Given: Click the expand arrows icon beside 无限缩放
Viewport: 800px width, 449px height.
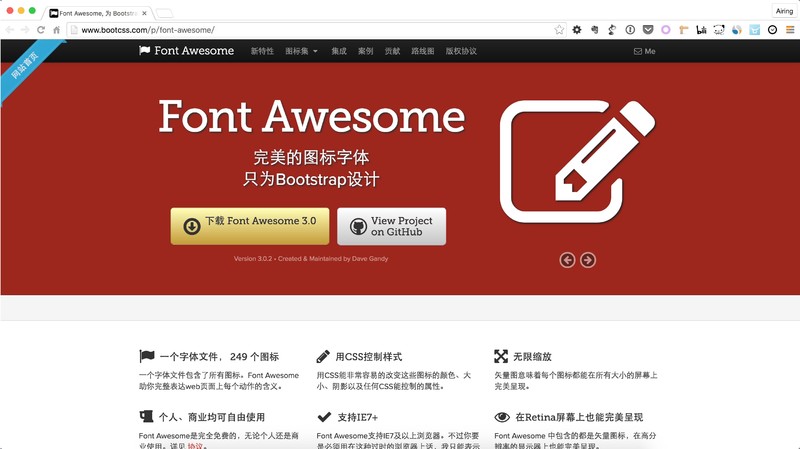Looking at the screenshot, I should point(501,356).
